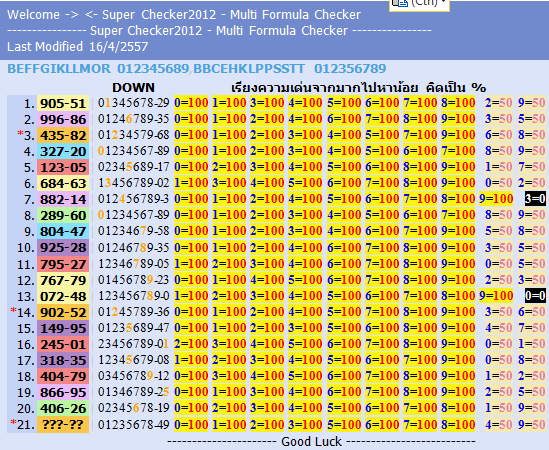Image resolution: width=549 pixels, height=450 pixels.
Task: Select the 435-82 orange cell in row 3
Action: [x=63, y=136]
